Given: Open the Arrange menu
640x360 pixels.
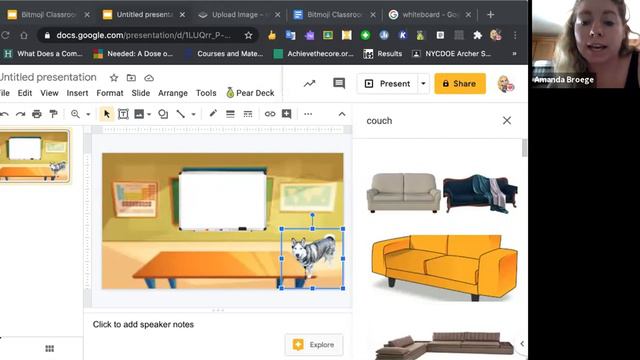Looking at the screenshot, I should (173, 93).
